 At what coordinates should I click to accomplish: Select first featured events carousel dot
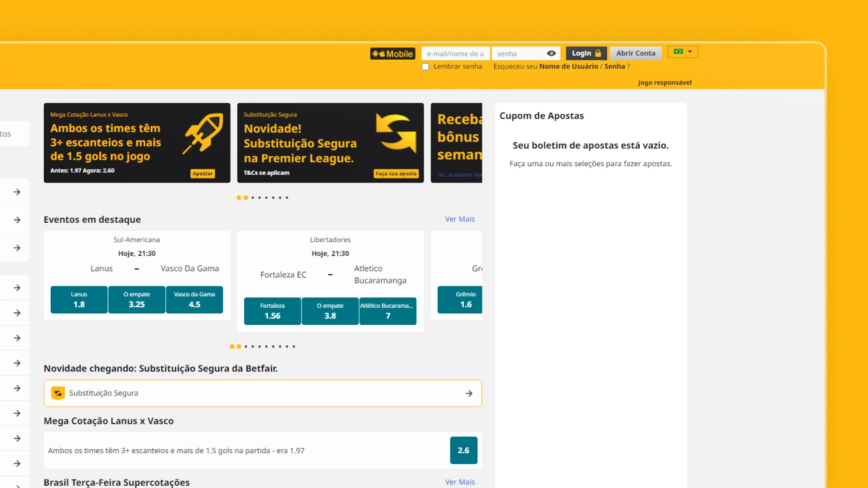232,347
